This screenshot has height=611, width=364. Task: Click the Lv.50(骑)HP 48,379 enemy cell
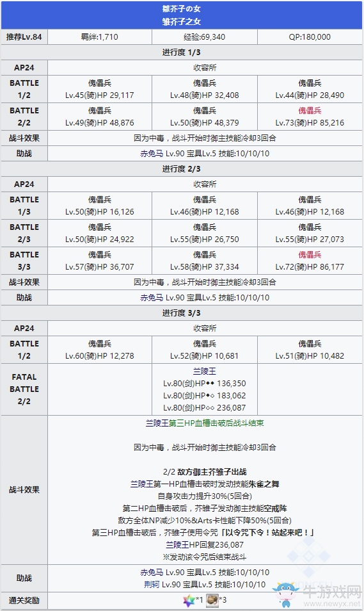[204, 117]
